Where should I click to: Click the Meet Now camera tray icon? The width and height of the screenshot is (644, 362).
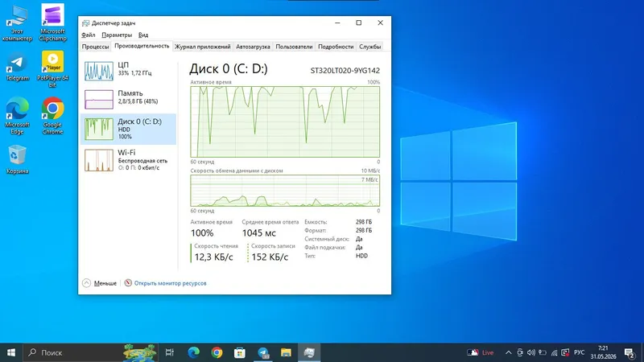(x=520, y=352)
